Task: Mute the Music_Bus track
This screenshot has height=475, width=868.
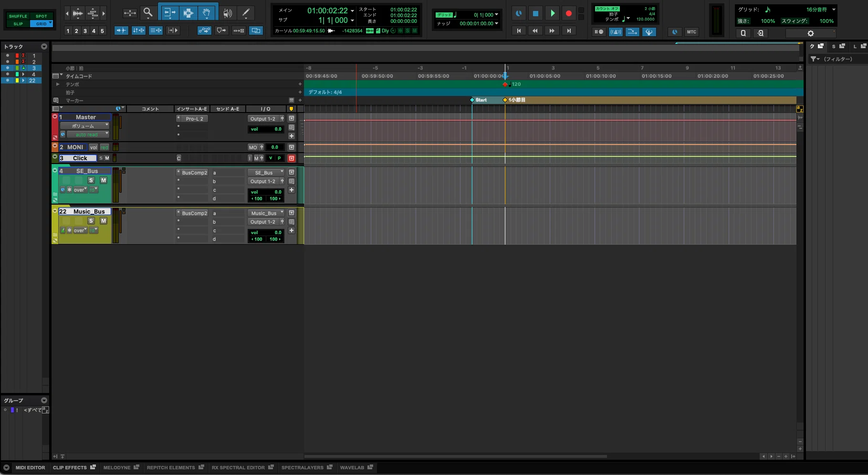Action: (104, 221)
